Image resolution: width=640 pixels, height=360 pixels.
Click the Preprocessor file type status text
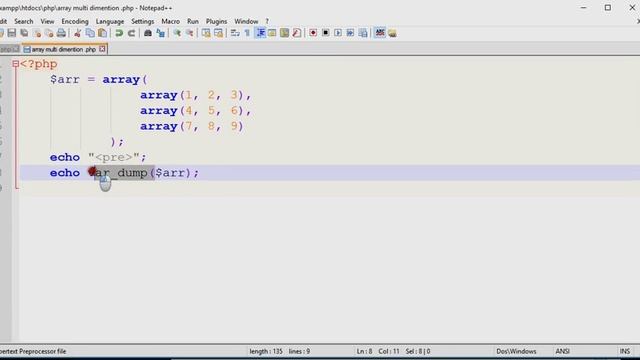coord(33,351)
